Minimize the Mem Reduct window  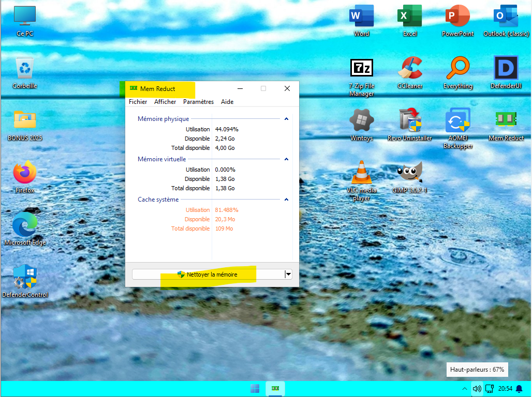click(240, 88)
